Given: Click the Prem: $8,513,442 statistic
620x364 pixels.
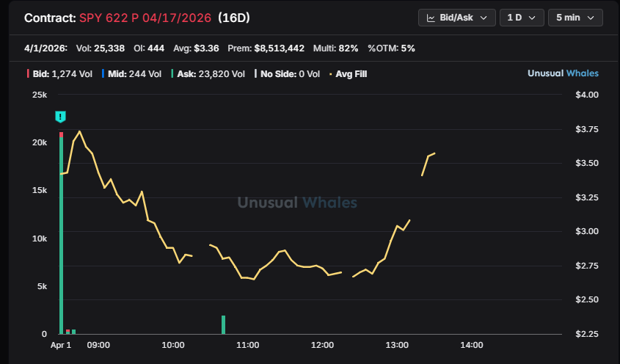Looking at the screenshot, I should click(266, 48).
